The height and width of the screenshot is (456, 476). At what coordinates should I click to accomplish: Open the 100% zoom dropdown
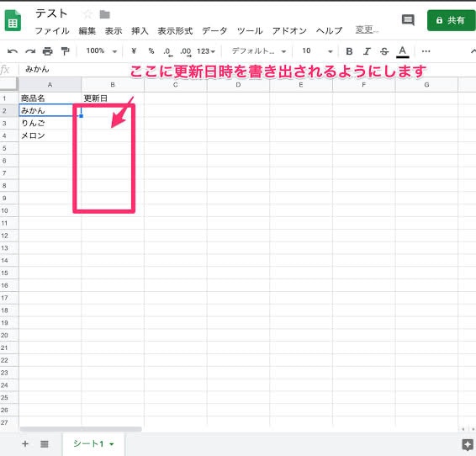(102, 51)
